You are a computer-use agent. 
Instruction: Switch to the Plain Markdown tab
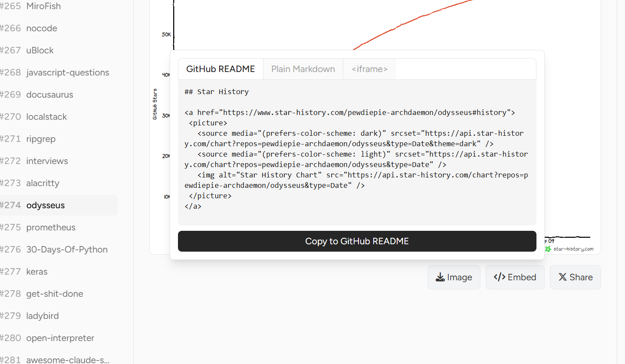(x=303, y=69)
